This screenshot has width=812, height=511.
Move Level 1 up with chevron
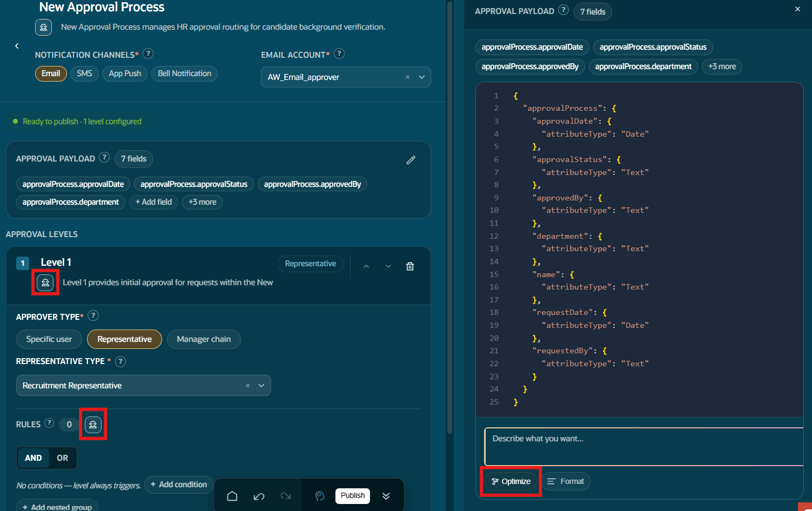[x=366, y=266]
